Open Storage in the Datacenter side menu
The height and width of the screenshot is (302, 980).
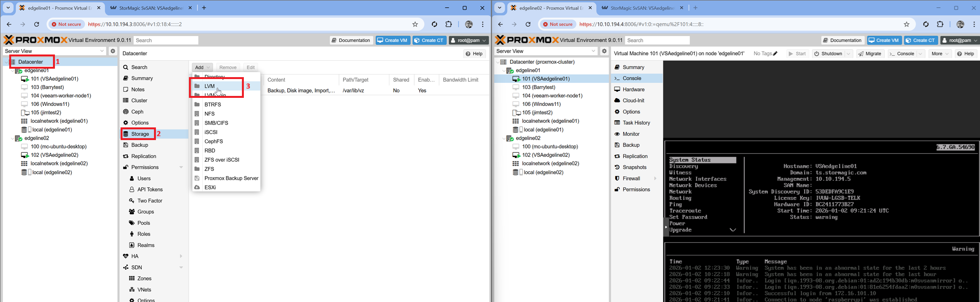154,134
